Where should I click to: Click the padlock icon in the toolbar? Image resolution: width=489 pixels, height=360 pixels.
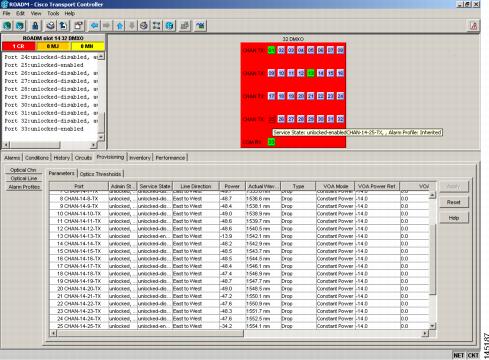pyautogui.click(x=35, y=26)
